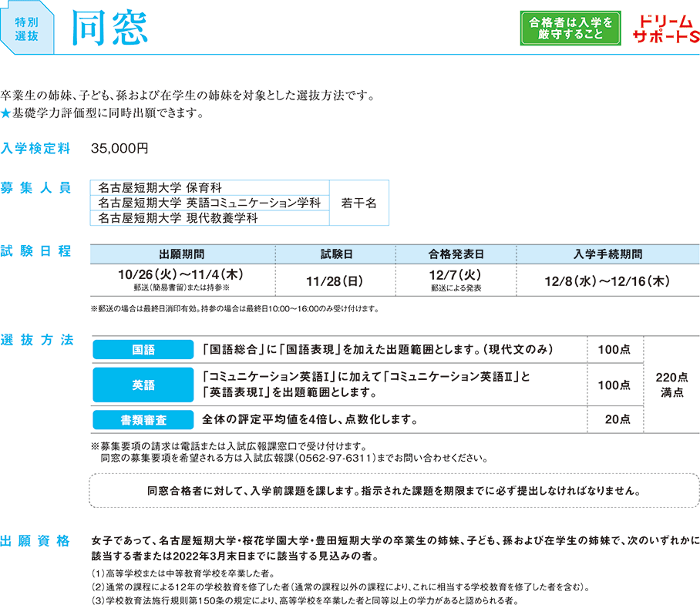Click the 募集人員 label
Image resolution: width=700 pixels, height=605 pixels.
pyautogui.click(x=35, y=188)
